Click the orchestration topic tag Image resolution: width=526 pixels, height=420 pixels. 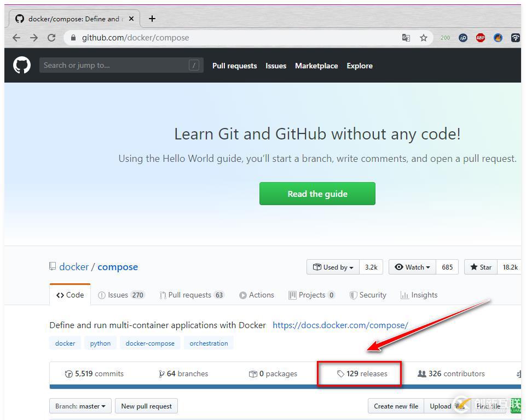tap(209, 343)
